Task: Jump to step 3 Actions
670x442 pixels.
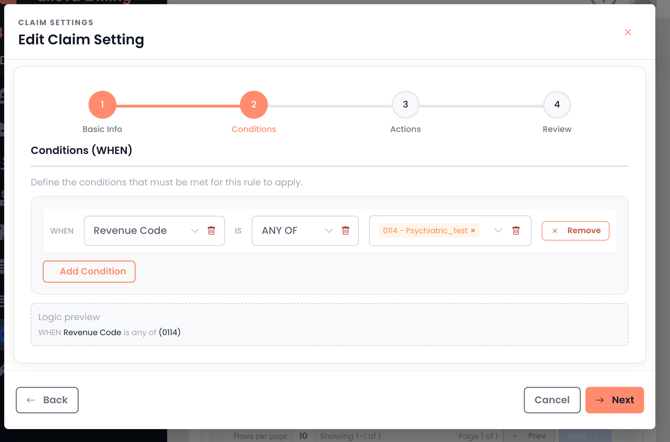Action: (x=405, y=105)
